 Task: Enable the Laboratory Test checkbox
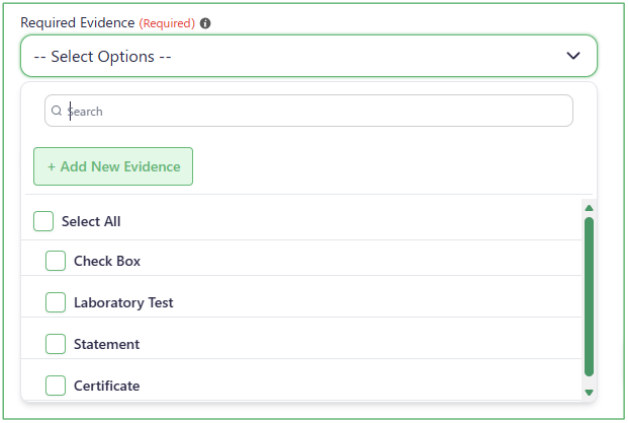pos(55,302)
